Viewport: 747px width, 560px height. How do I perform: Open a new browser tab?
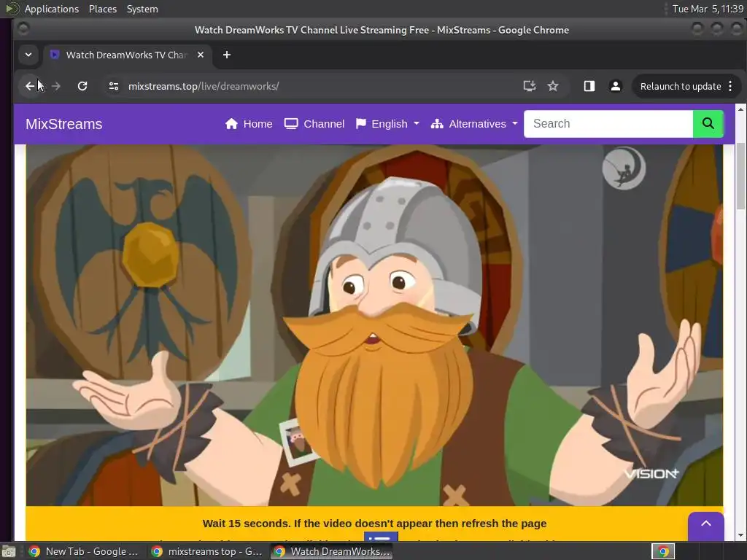[x=227, y=55]
